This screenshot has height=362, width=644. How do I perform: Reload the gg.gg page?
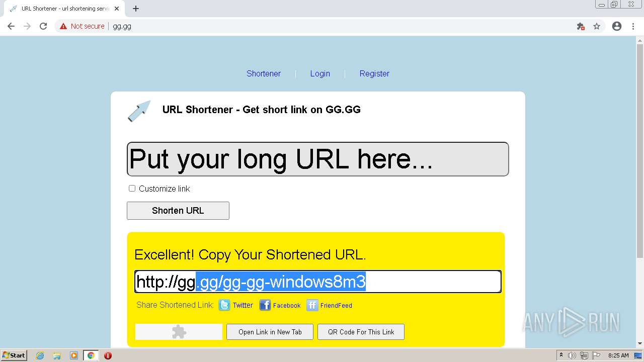(43, 26)
